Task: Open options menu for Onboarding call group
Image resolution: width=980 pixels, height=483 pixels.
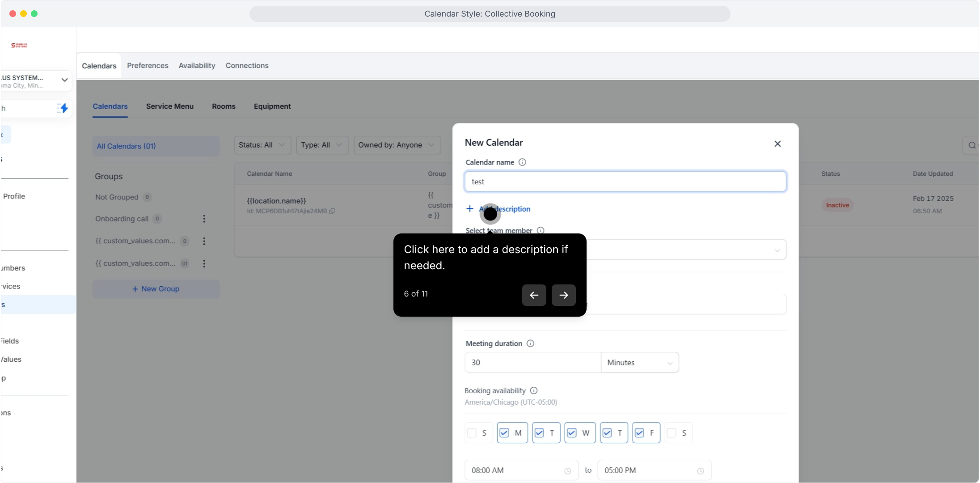Action: (x=204, y=219)
